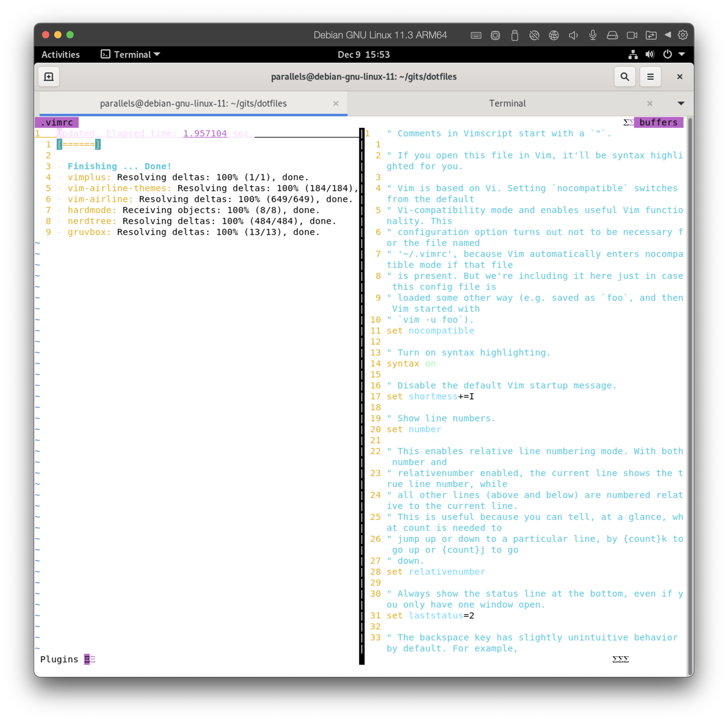This screenshot has height=722, width=728.
Task: Open the terminal search tool
Action: point(625,77)
